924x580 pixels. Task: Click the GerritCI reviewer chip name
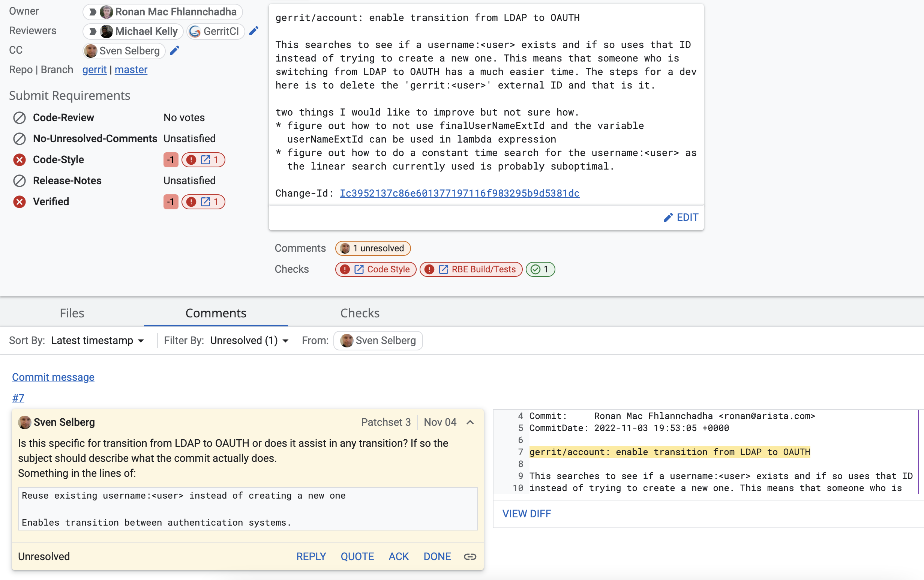click(221, 32)
